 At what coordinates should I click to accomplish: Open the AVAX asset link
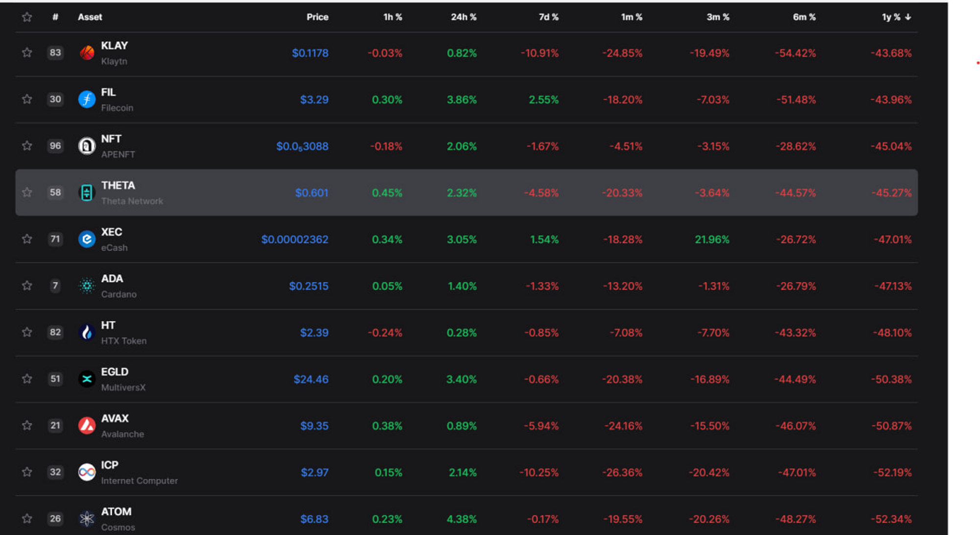pyautogui.click(x=115, y=418)
